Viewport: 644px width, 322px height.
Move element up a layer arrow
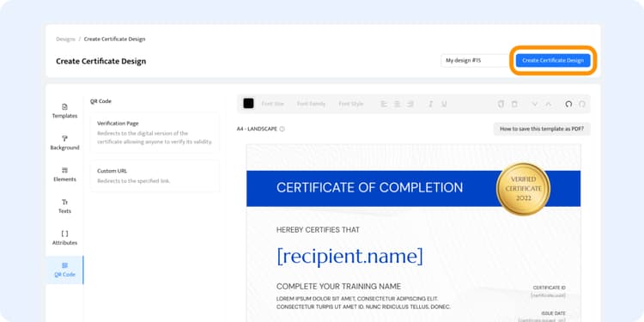tap(548, 104)
